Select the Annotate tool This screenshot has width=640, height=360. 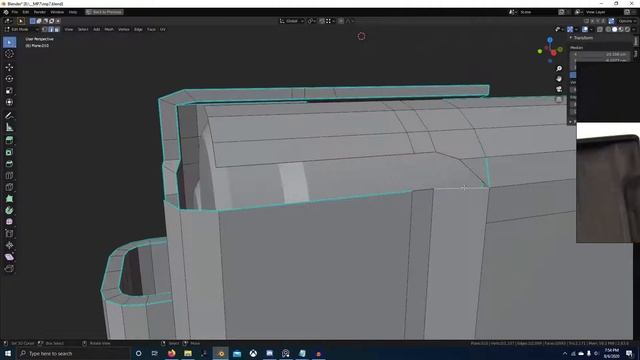click(x=9, y=116)
